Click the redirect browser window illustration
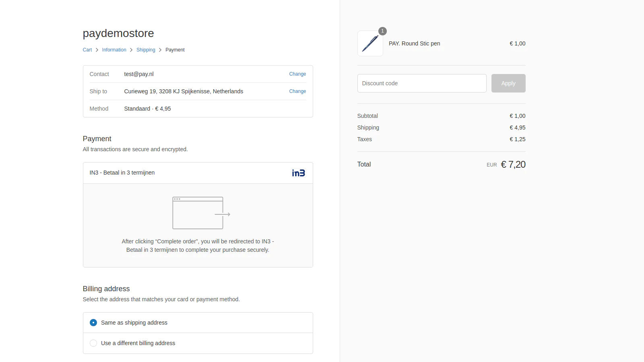 click(x=201, y=213)
